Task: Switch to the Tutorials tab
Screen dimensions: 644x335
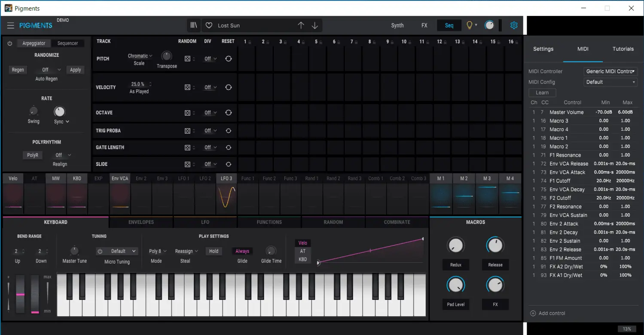Action: 623,49
